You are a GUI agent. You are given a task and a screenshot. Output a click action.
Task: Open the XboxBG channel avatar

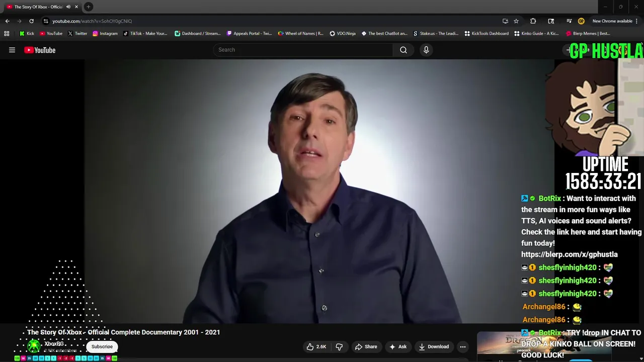coord(34,346)
